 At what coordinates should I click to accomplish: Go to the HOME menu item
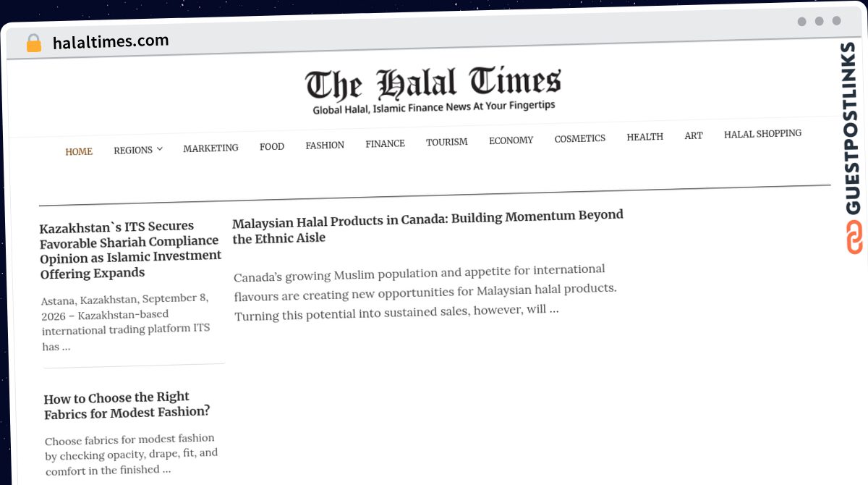pos(79,151)
